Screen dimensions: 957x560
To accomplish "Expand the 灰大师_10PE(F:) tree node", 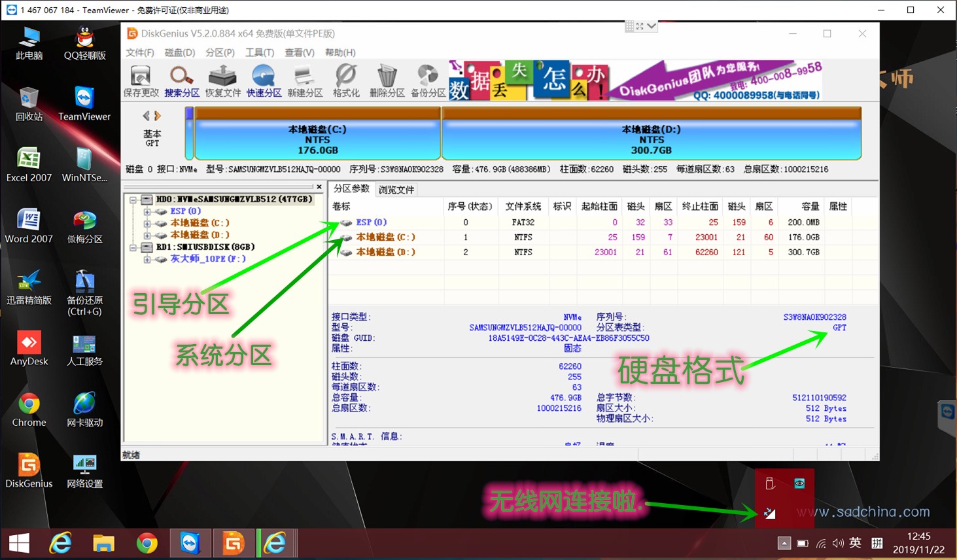I will coord(147,259).
